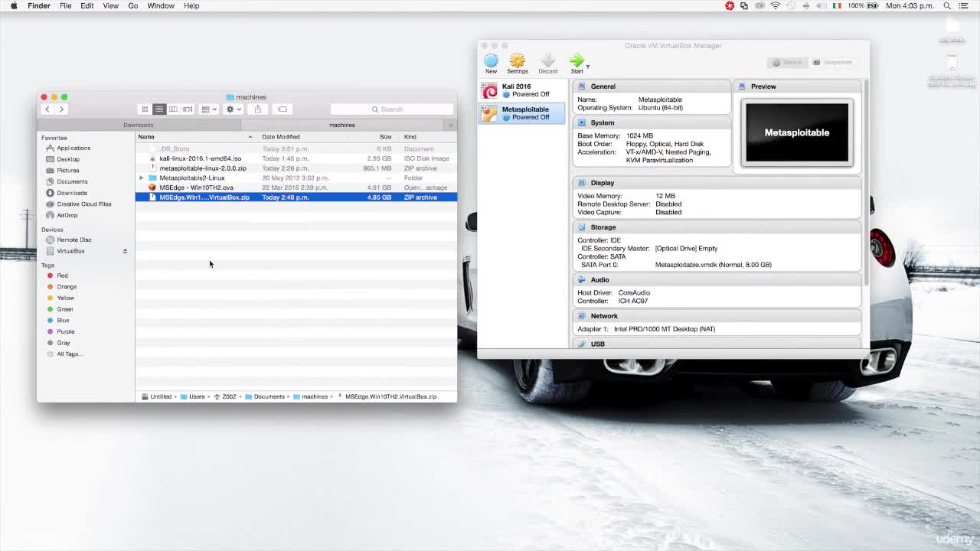Go forward in Finder window

point(61,109)
